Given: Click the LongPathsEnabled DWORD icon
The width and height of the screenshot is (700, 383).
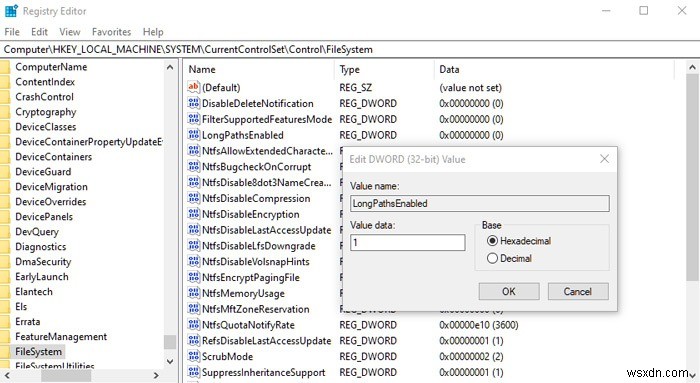Looking at the screenshot, I should 193,135.
